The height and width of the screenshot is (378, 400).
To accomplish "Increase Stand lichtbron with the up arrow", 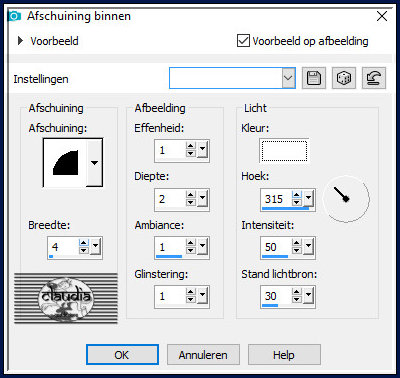I will pos(297,292).
